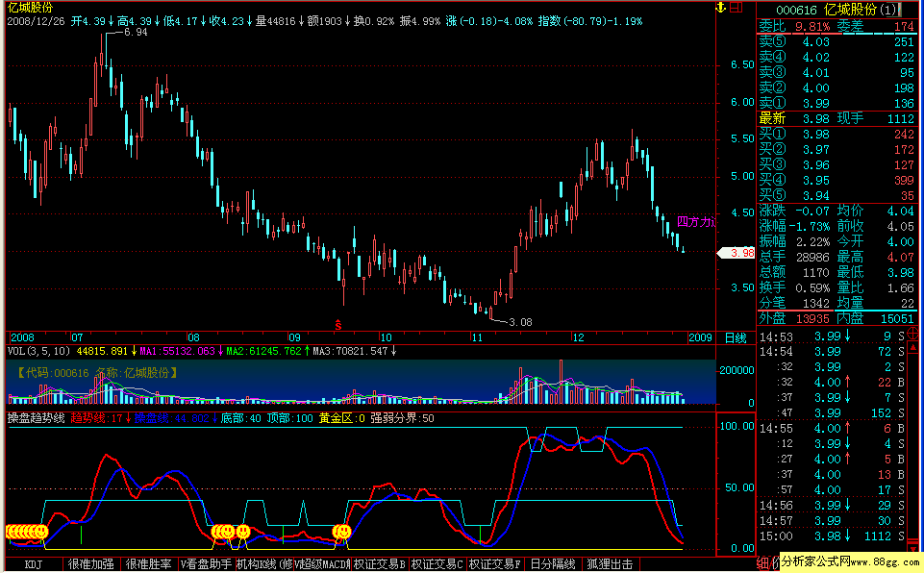Viewport: 924px width, 573px height.
Task: Click the VOL(3,5,10) indicator title
Action: [38, 351]
